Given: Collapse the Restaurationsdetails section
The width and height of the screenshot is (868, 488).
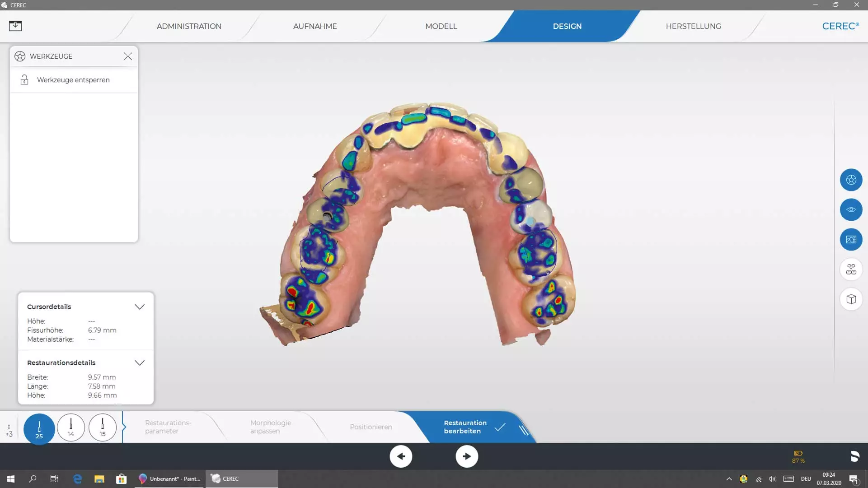Looking at the screenshot, I should (x=139, y=363).
